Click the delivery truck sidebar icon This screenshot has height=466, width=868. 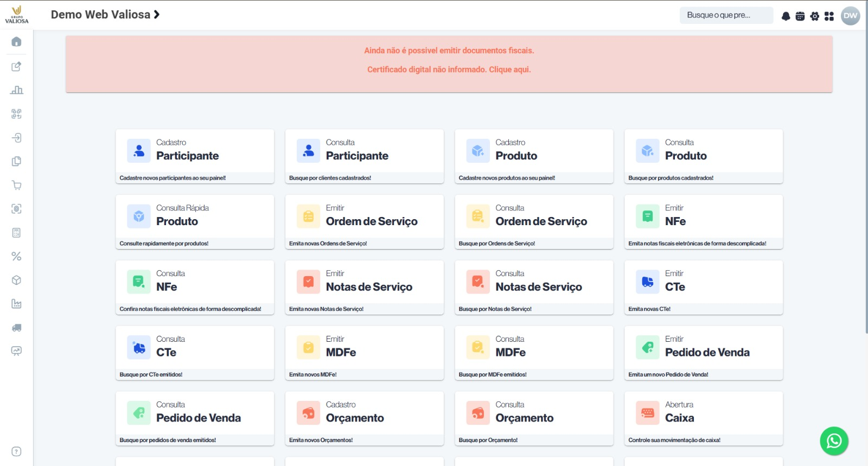pos(16,328)
